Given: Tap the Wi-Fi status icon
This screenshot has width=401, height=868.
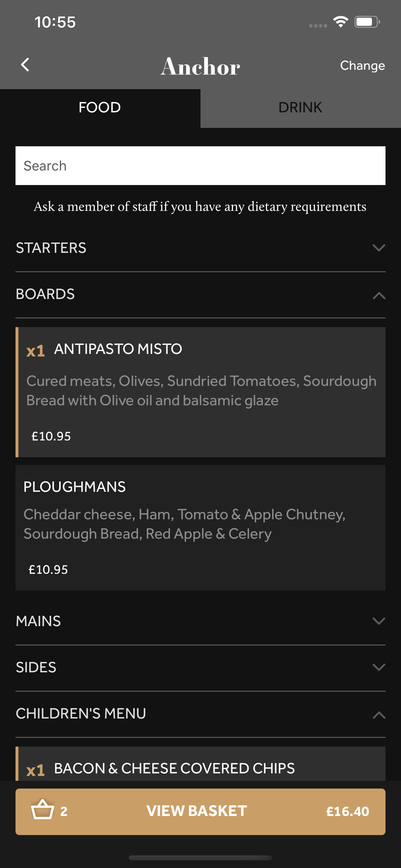Looking at the screenshot, I should coord(340,22).
